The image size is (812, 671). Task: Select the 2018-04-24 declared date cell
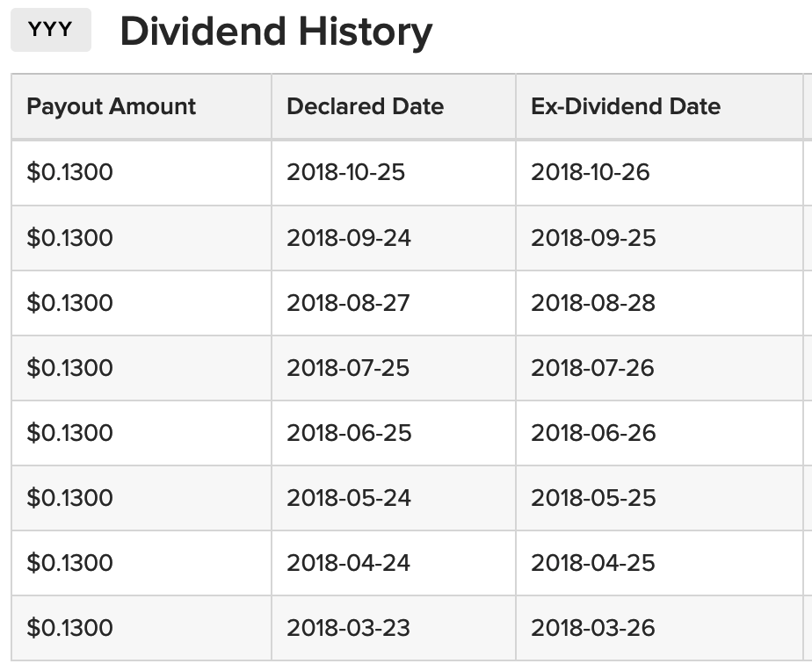[349, 563]
